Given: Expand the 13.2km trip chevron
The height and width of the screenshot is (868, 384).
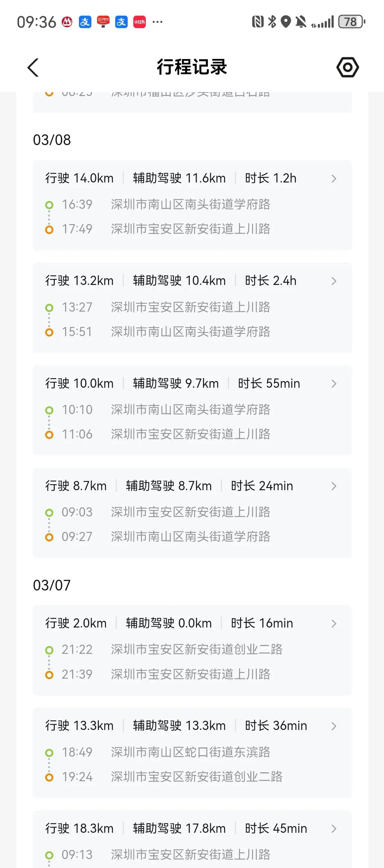Looking at the screenshot, I should click(x=334, y=281).
